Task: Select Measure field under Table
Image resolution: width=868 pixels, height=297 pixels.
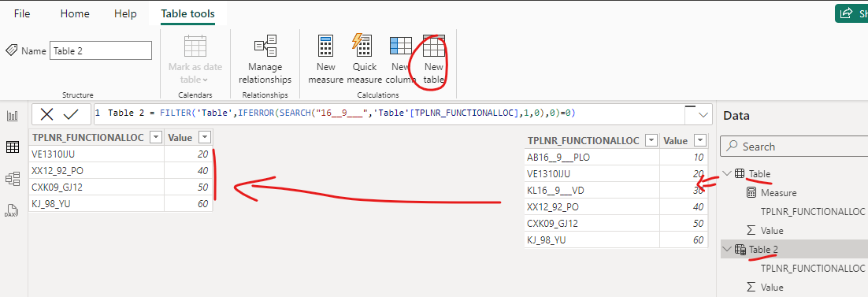Action: click(x=778, y=193)
